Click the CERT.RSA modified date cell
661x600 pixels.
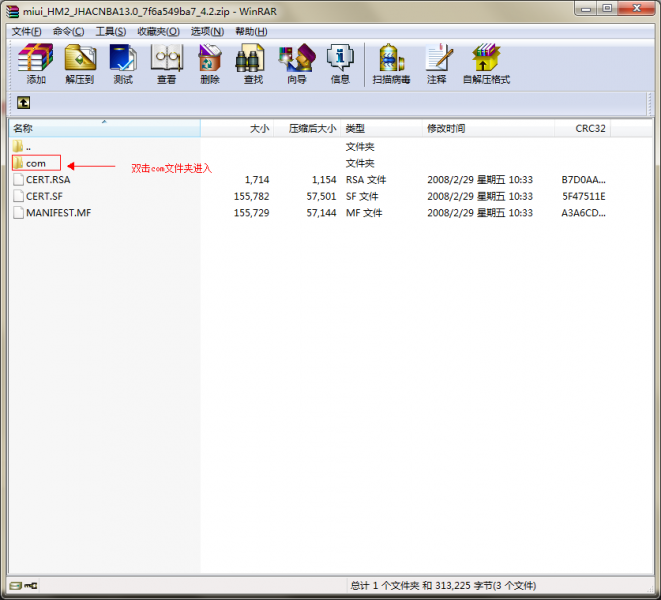[480, 180]
